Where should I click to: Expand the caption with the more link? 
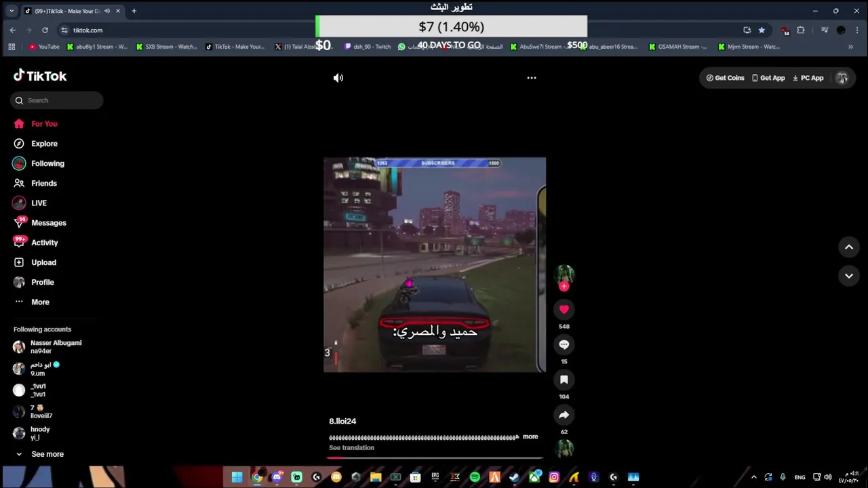pos(530,436)
